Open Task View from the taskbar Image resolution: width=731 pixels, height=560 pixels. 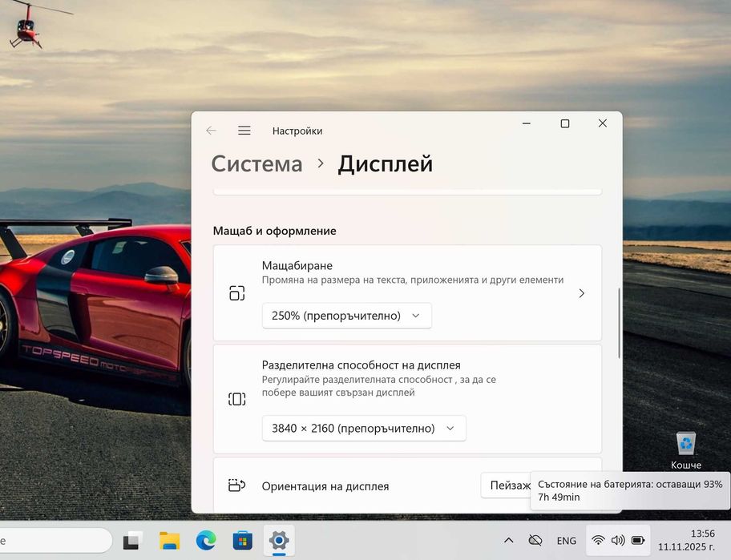pos(133,541)
